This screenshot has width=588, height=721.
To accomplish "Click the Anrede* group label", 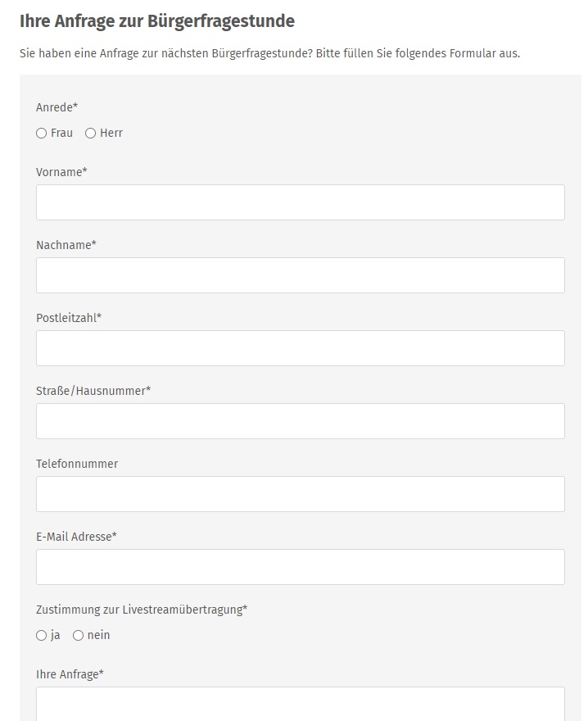I will coord(57,107).
